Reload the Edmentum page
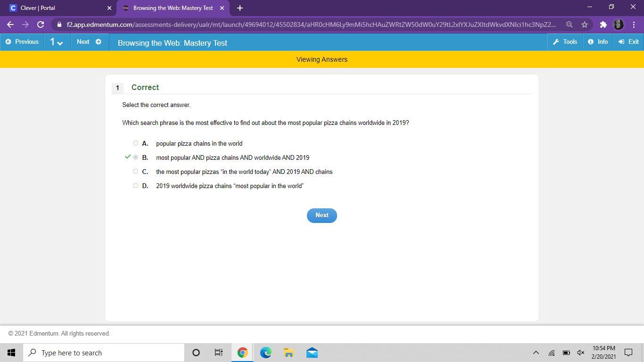 41,25
